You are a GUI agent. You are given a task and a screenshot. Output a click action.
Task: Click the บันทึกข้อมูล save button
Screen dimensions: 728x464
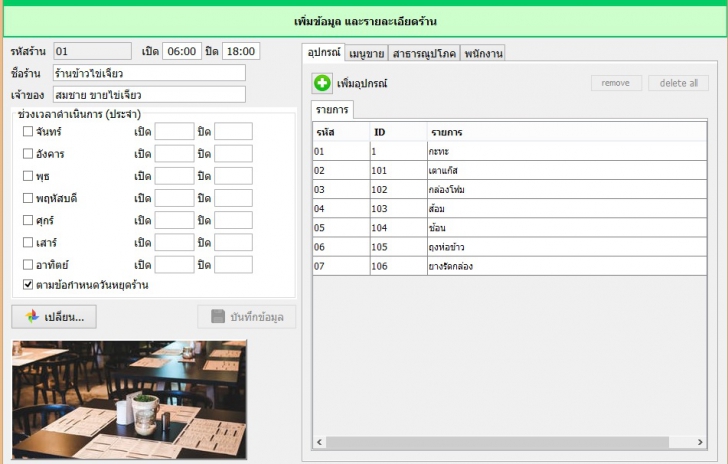pos(247,317)
